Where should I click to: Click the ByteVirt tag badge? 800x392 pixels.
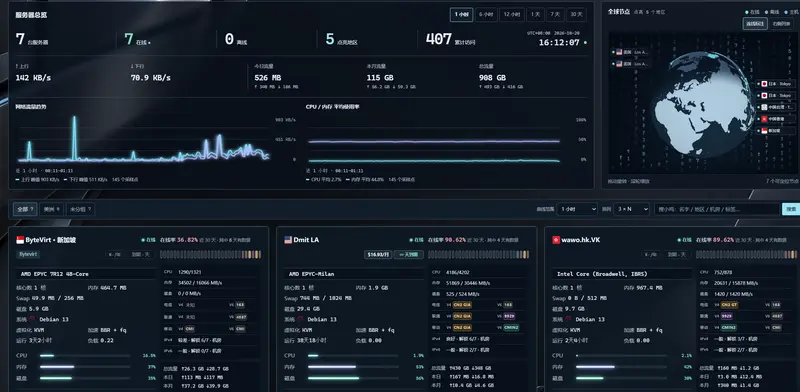click(29, 254)
